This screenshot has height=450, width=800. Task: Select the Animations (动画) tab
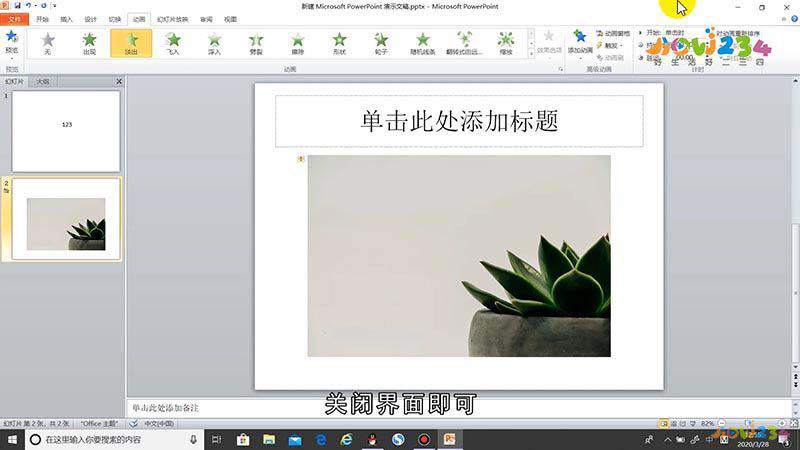(x=139, y=19)
